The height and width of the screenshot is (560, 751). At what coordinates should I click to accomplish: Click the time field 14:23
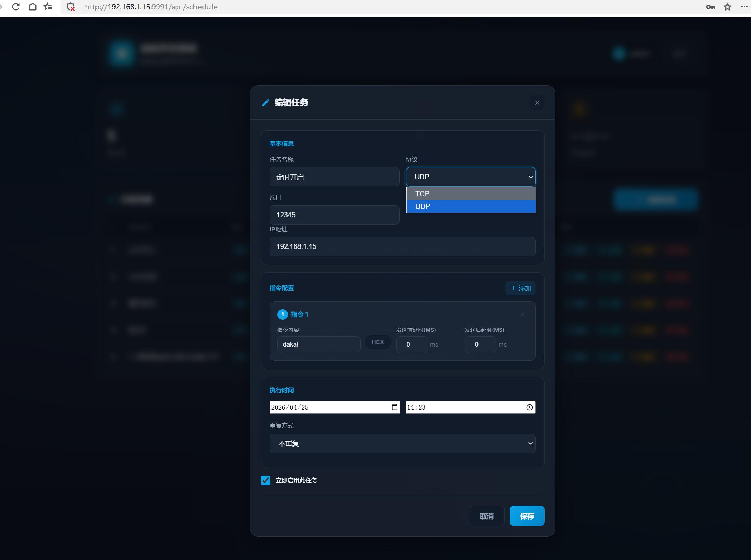pyautogui.click(x=470, y=407)
